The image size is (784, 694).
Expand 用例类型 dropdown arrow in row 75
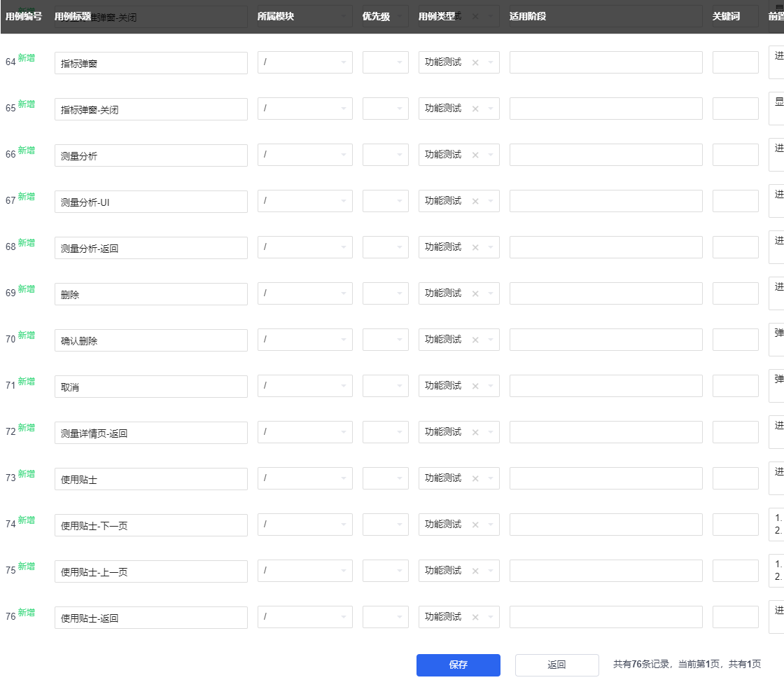pos(491,571)
